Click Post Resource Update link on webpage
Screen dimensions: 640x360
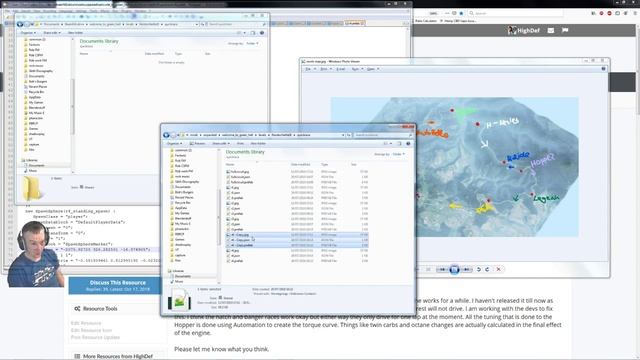point(95,338)
